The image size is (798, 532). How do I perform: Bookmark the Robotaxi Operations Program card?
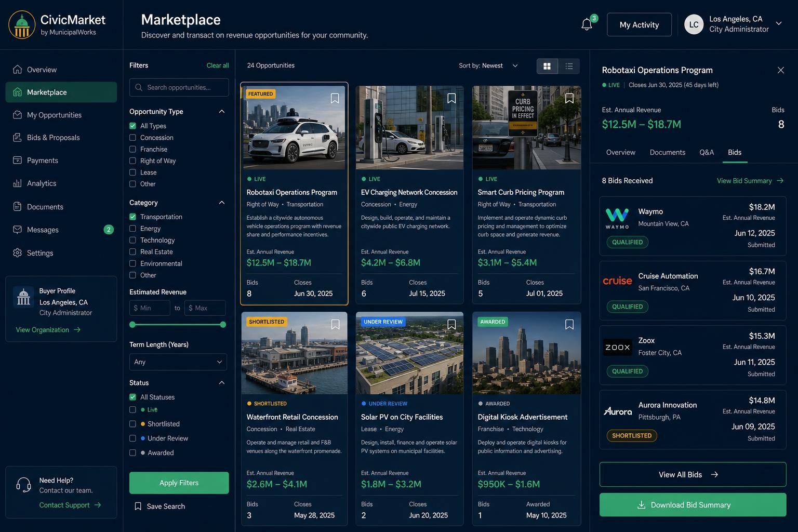[x=335, y=98]
